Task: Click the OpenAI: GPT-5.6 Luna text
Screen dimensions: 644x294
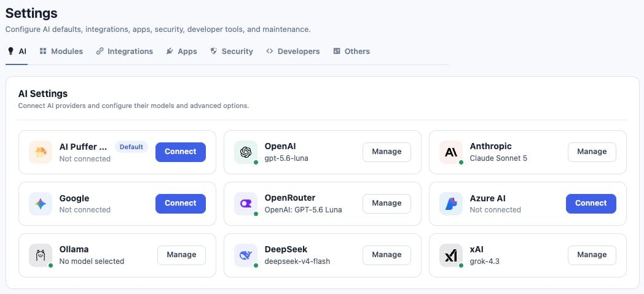Action: pyautogui.click(x=303, y=210)
